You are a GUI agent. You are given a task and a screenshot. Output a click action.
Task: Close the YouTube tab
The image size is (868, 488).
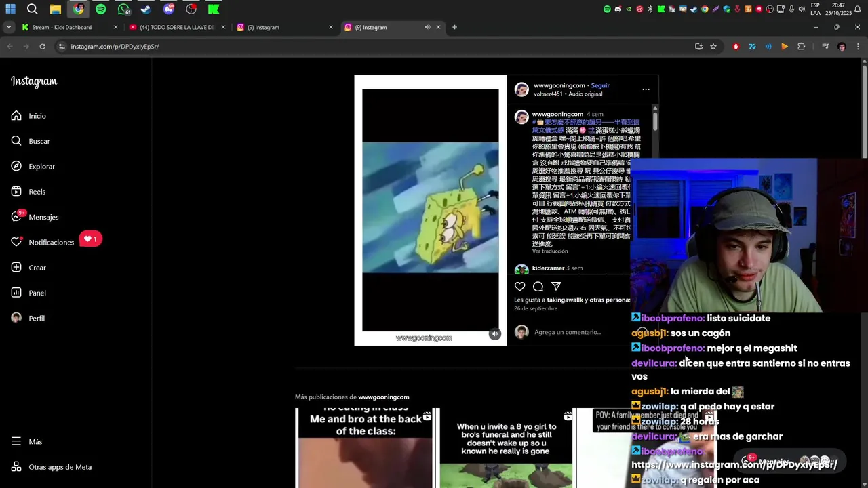point(223,27)
